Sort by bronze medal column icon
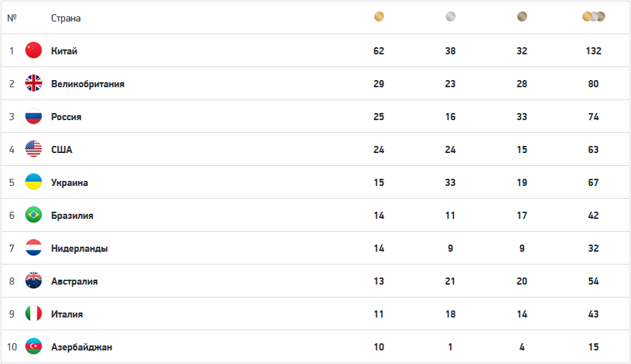Screen dimensions: 631x364 pos(522,16)
